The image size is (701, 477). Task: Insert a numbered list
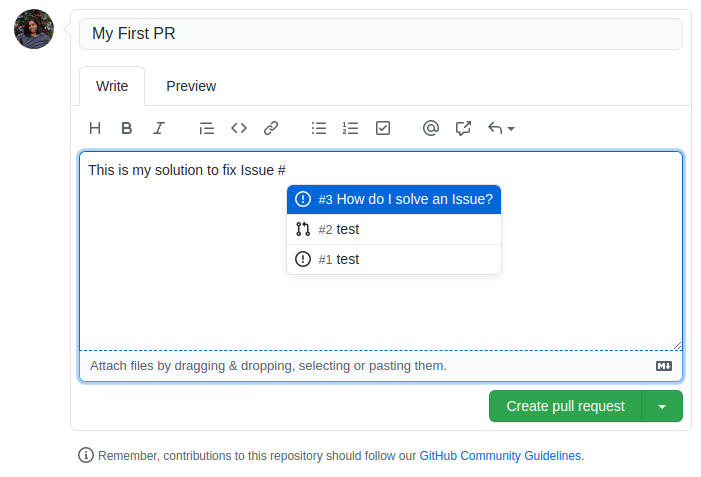pos(350,128)
